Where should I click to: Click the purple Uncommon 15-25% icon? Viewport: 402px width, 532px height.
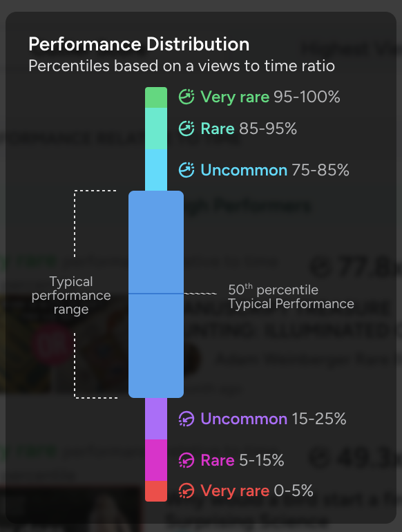click(x=186, y=419)
